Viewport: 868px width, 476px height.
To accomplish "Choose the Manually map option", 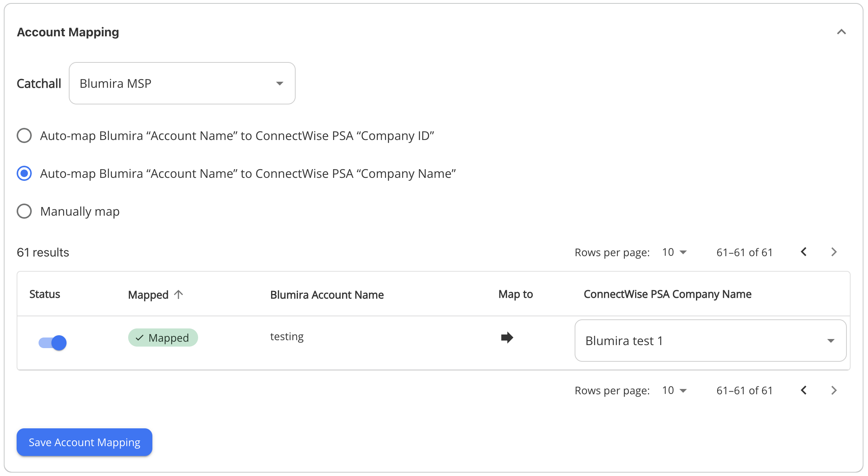I will (24, 211).
